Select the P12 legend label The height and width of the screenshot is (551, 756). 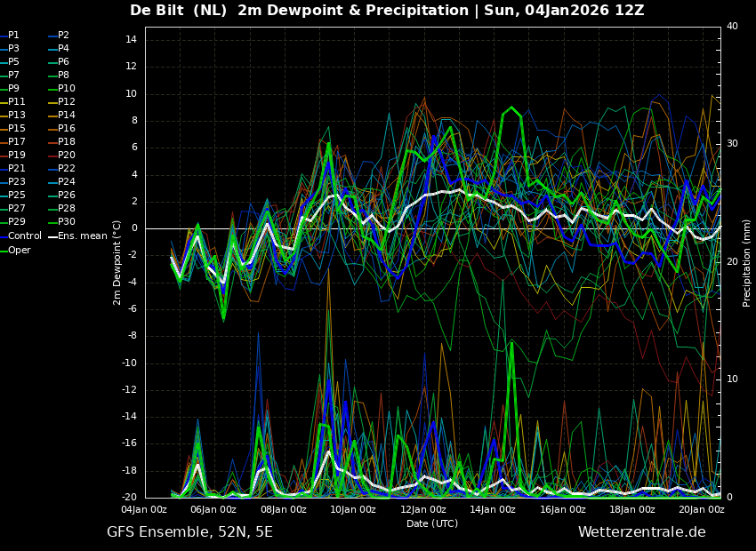pyautogui.click(x=67, y=101)
